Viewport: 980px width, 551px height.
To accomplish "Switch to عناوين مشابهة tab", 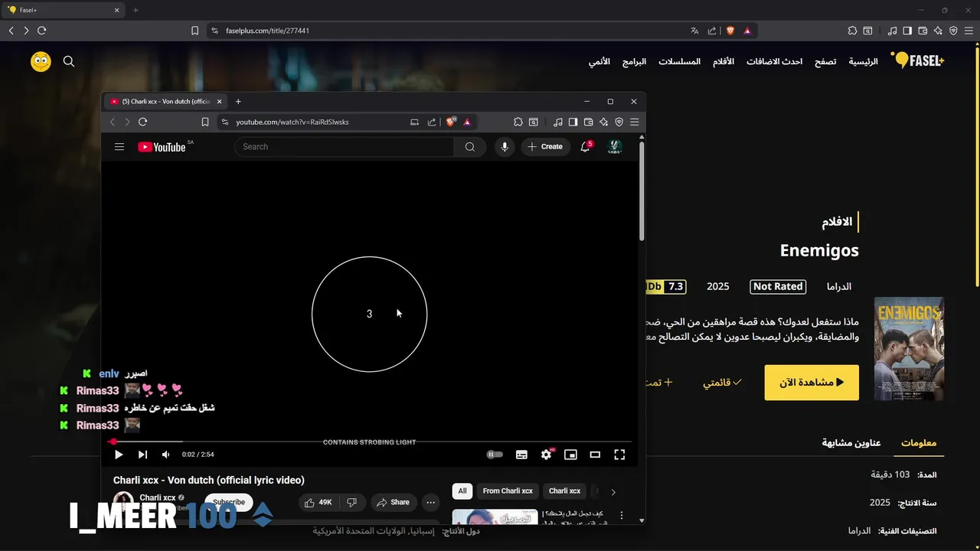I will coord(851,443).
